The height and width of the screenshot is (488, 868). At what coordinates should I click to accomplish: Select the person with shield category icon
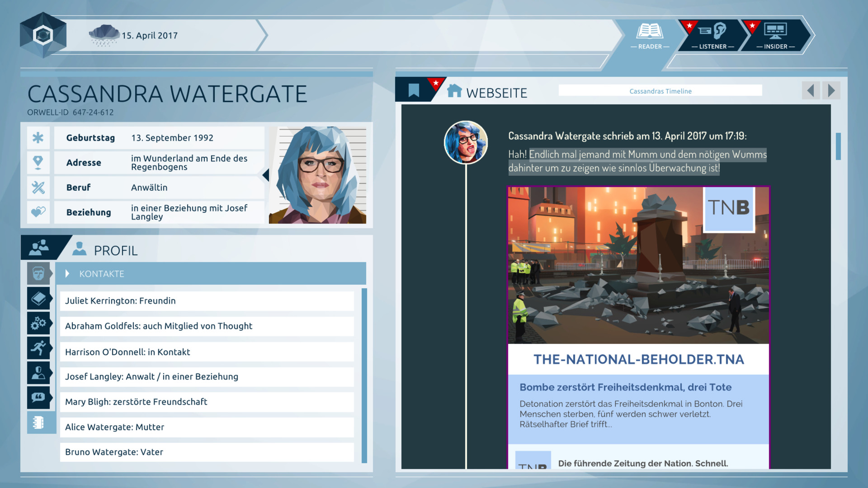[x=38, y=373]
